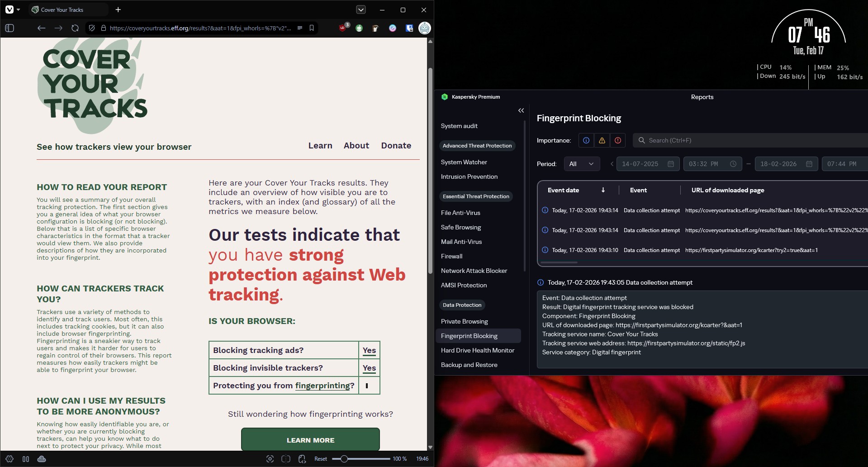The width and height of the screenshot is (868, 467).
Task: Open Vivaldi settings from the status bar
Action: click(x=9, y=459)
